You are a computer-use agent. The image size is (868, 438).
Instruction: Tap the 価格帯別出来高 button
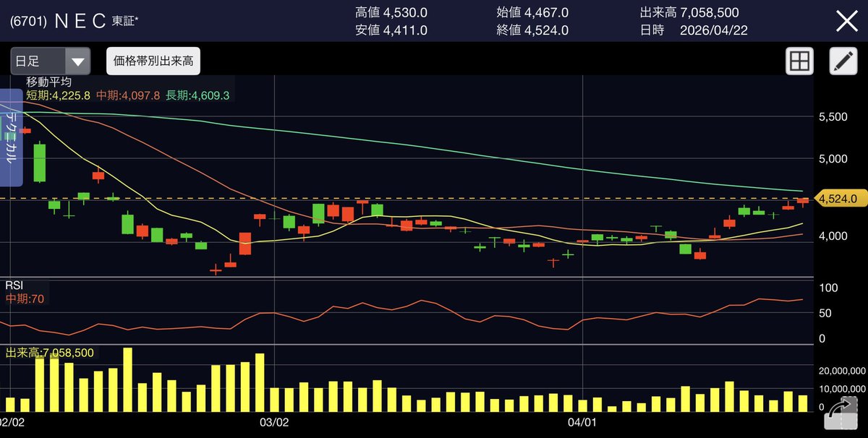(x=153, y=61)
